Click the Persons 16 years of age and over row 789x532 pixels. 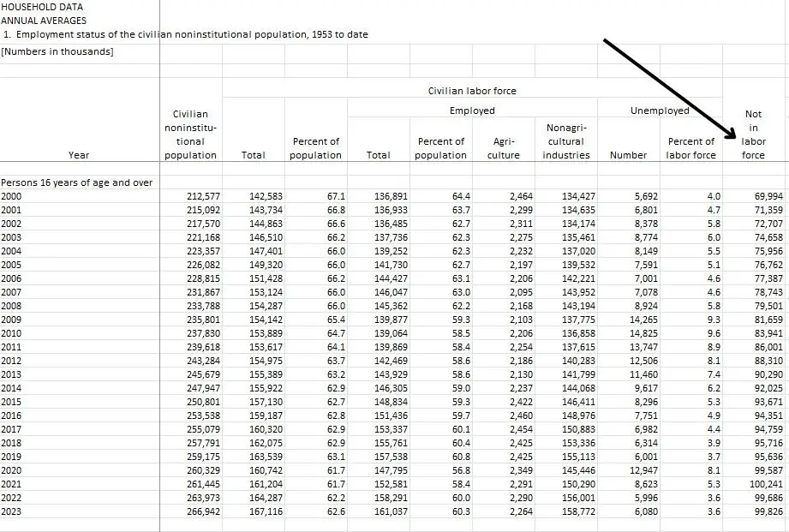[76, 182]
